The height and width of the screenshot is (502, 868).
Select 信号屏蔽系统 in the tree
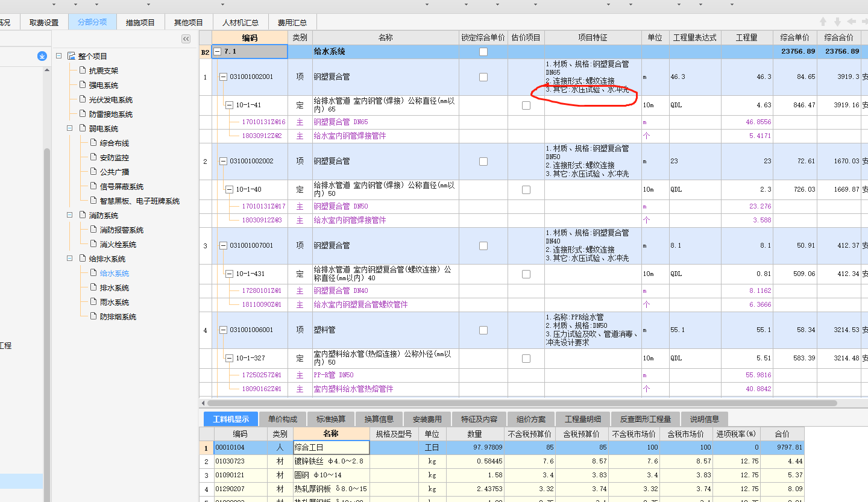click(x=122, y=186)
